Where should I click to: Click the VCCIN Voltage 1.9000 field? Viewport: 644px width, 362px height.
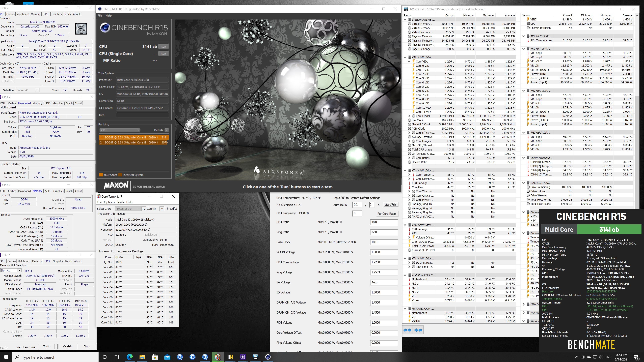point(384,252)
